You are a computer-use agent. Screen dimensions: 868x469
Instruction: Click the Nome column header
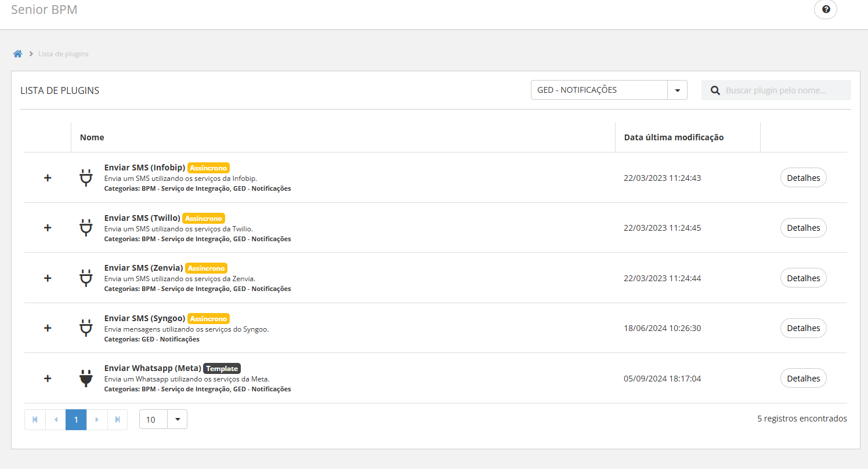click(x=92, y=137)
